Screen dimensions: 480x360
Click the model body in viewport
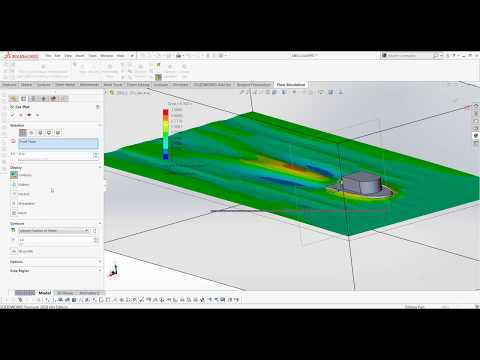click(x=363, y=185)
